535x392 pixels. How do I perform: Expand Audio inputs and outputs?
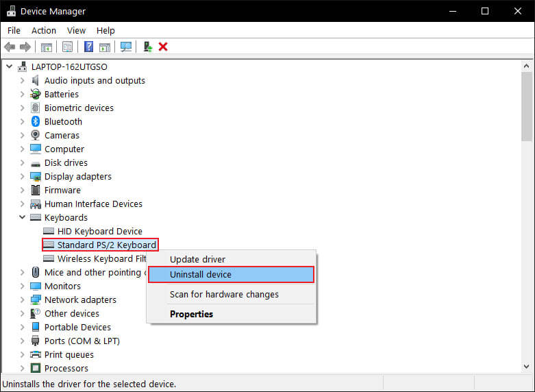click(x=22, y=81)
